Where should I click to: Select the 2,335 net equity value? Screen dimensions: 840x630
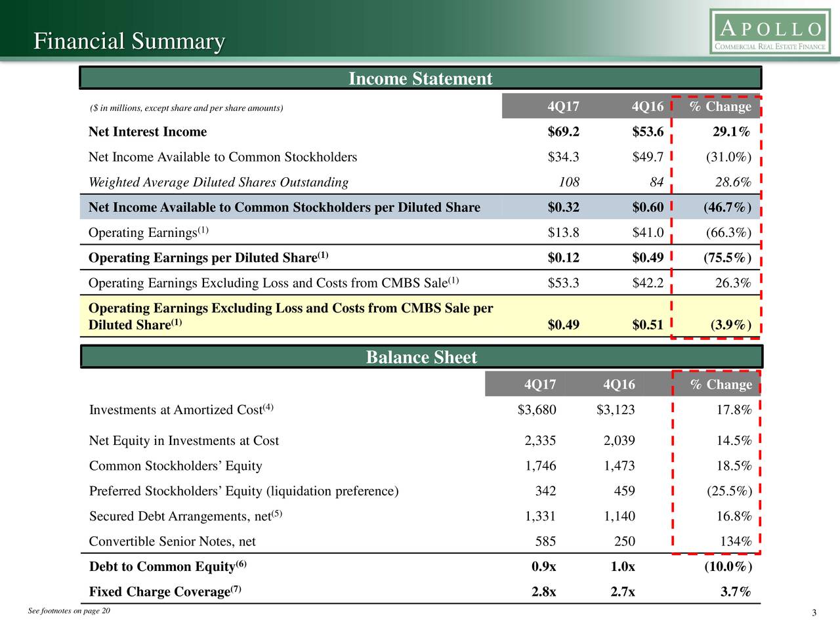[540, 440]
